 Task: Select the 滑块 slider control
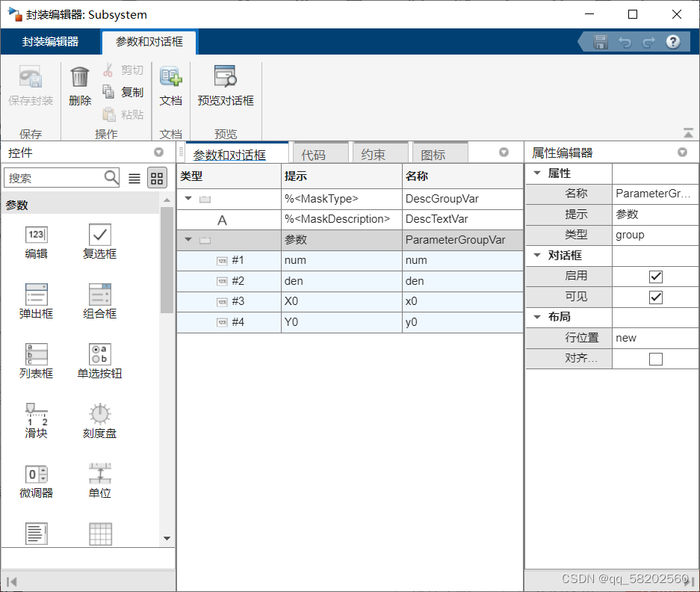click(x=36, y=422)
